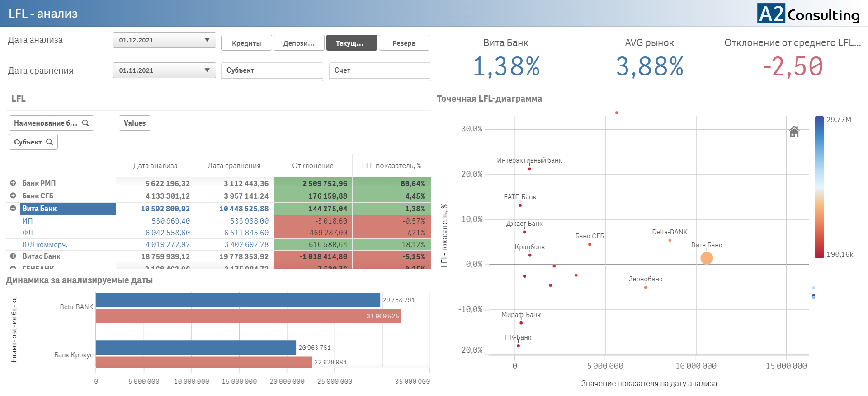Open the Субъект filter pane
Viewport: 868px width, 396px height.
(x=272, y=71)
